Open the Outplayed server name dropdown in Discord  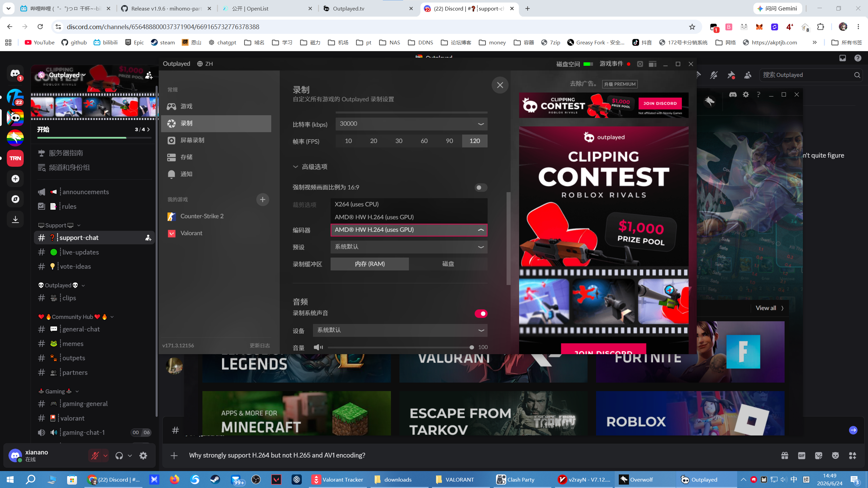pyautogui.click(x=67, y=75)
